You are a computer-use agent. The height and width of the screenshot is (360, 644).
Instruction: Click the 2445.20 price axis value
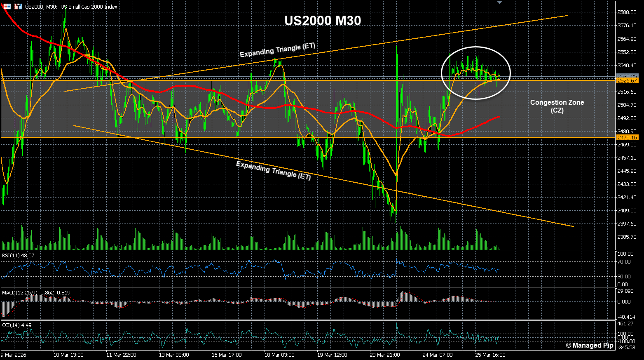click(627, 171)
